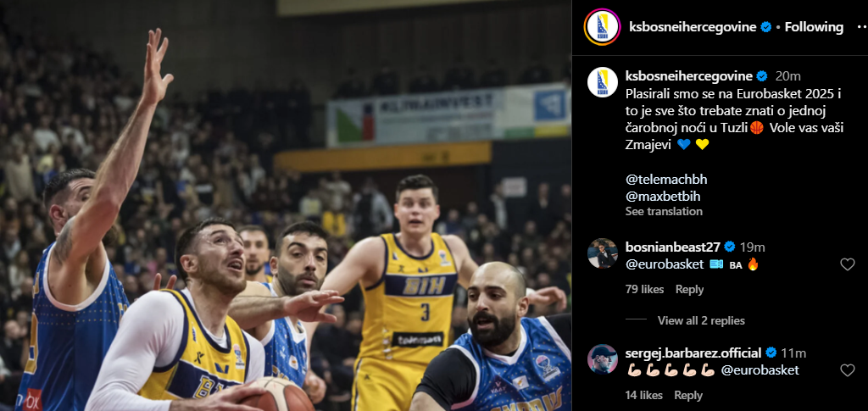Click the bosnianbeast27 username

click(673, 247)
